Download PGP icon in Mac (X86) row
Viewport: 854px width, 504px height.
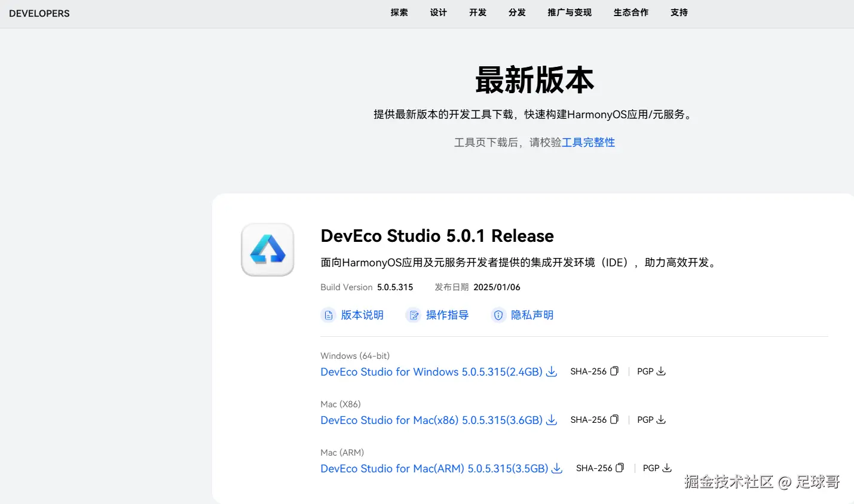pyautogui.click(x=661, y=419)
